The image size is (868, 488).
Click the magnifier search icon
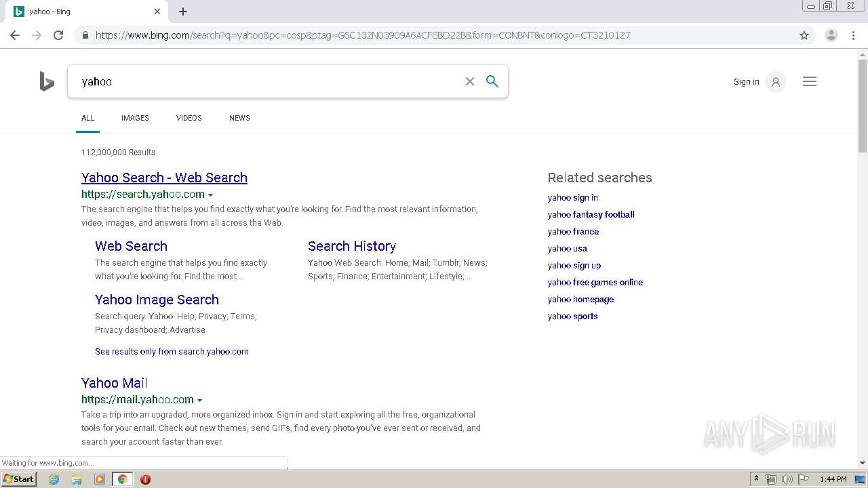pyautogui.click(x=492, y=81)
